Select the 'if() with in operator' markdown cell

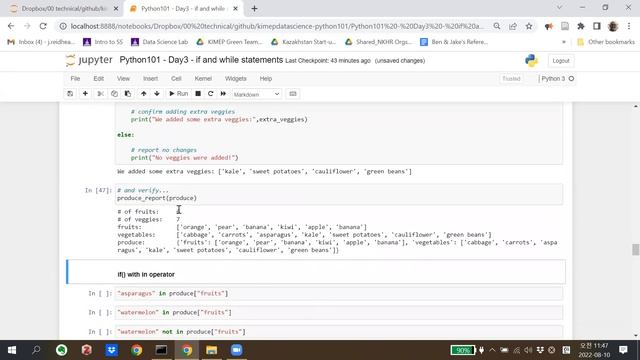tap(316, 272)
